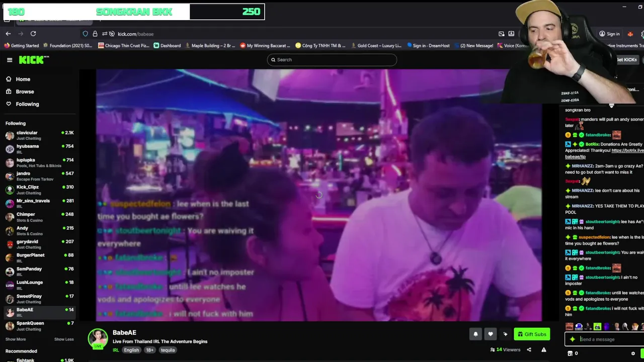644x362 pixels.
Task: Click the chat shop icon with 0
Action: (x=573, y=353)
